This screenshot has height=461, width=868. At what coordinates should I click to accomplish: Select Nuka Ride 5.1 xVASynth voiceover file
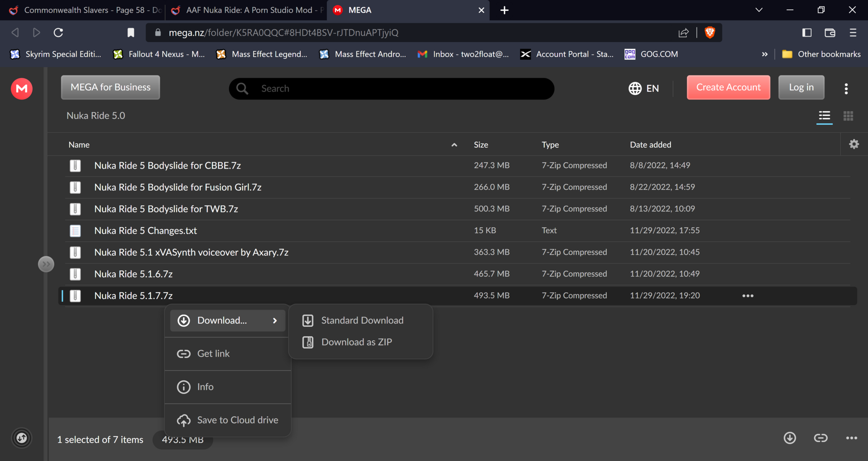pyautogui.click(x=458, y=252)
